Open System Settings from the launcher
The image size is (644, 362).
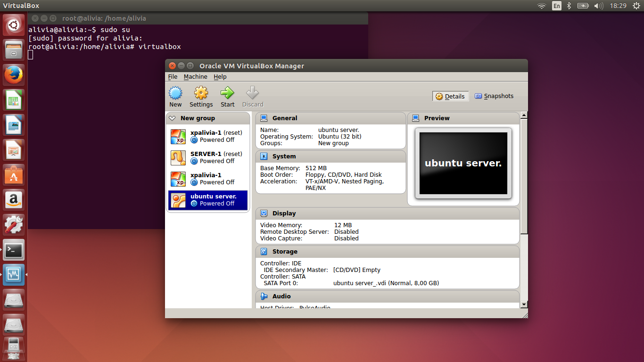(x=14, y=224)
